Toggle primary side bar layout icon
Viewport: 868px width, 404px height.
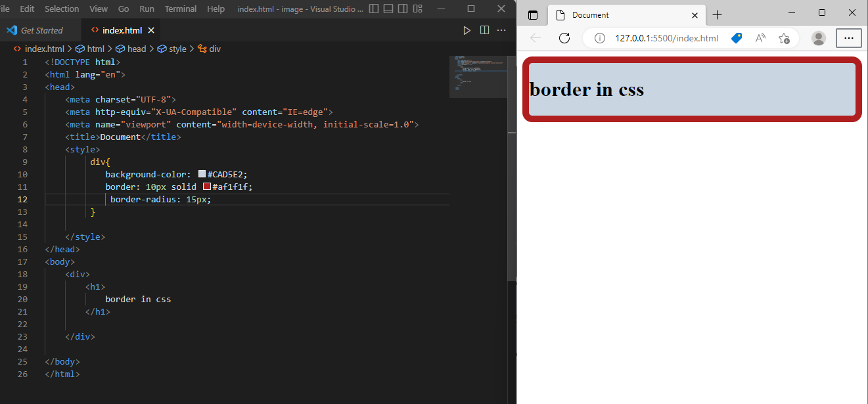click(374, 9)
